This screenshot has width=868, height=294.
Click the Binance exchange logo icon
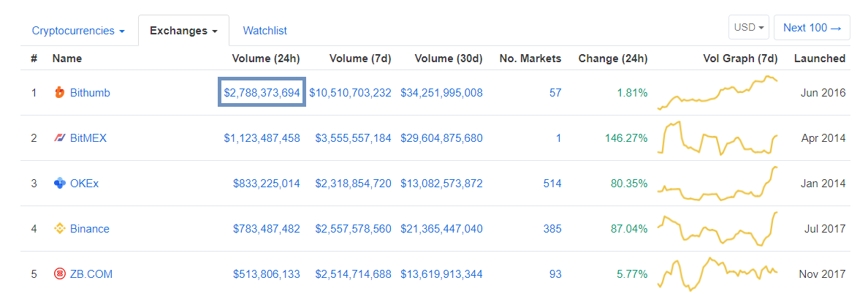pyautogui.click(x=60, y=229)
